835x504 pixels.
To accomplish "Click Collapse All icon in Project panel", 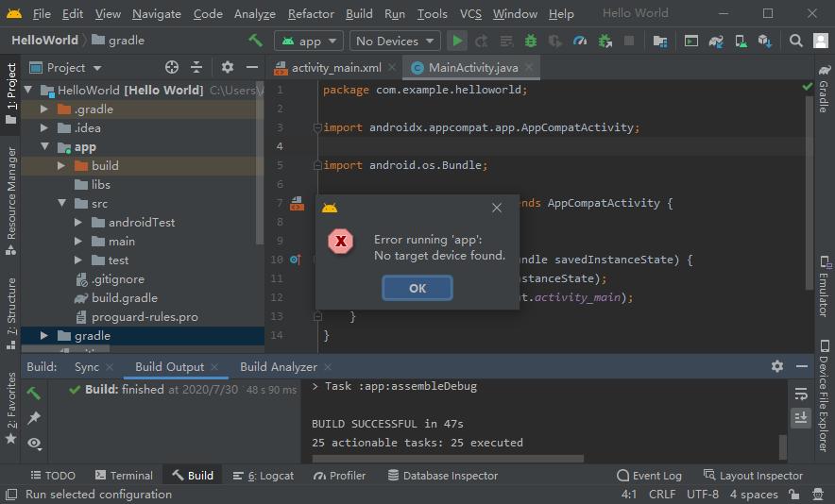I will tap(196, 67).
